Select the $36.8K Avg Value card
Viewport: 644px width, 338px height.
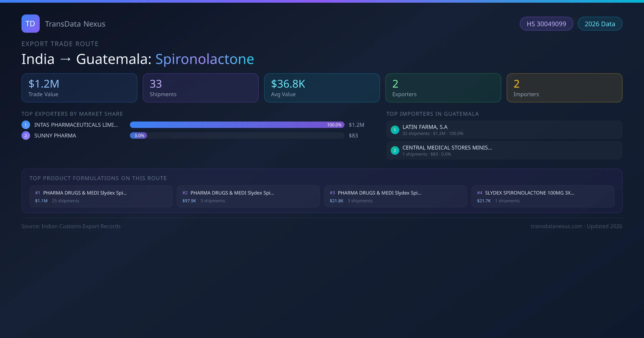(x=322, y=88)
